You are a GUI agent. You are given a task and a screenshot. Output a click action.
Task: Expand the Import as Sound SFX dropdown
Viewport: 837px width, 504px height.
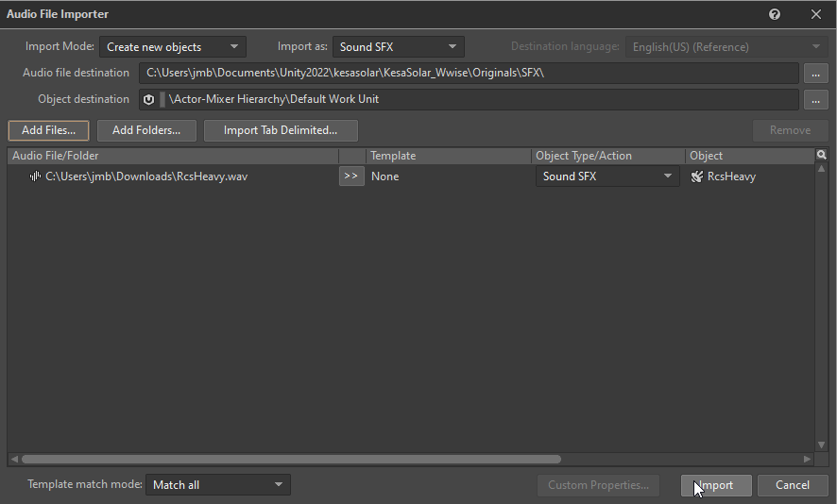tap(398, 46)
